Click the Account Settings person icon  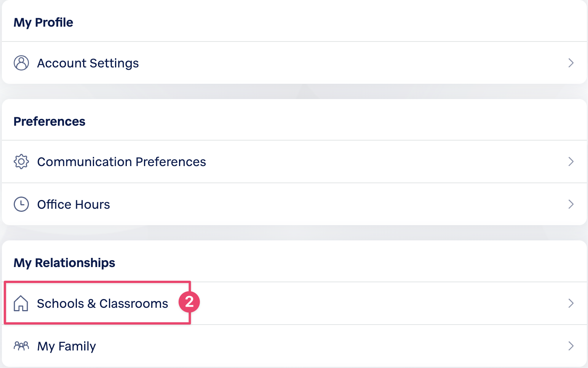click(x=21, y=63)
